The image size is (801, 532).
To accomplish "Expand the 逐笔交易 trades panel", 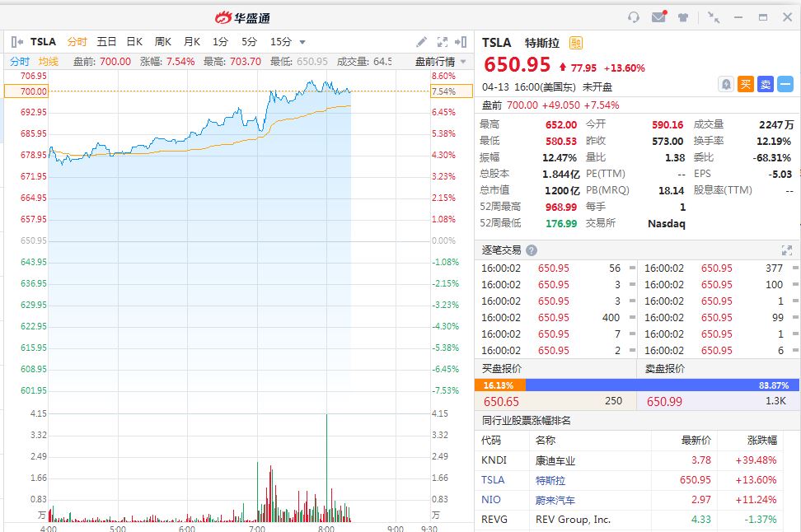I will [x=786, y=250].
